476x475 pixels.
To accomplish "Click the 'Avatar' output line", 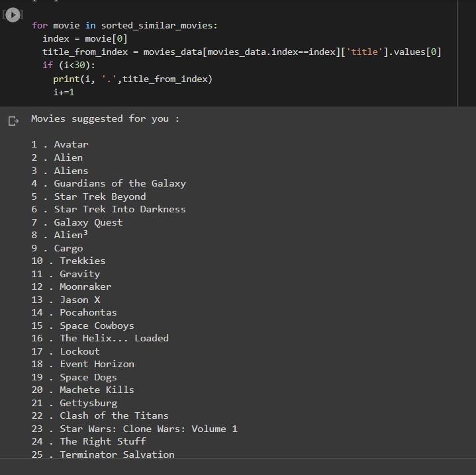I will (x=71, y=144).
